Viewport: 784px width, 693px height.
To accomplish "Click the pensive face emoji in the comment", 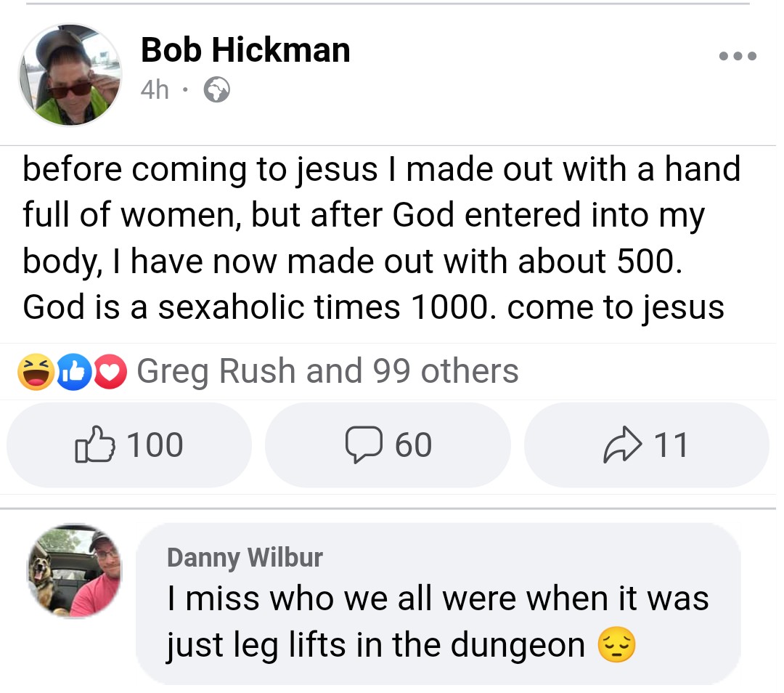I will [616, 646].
